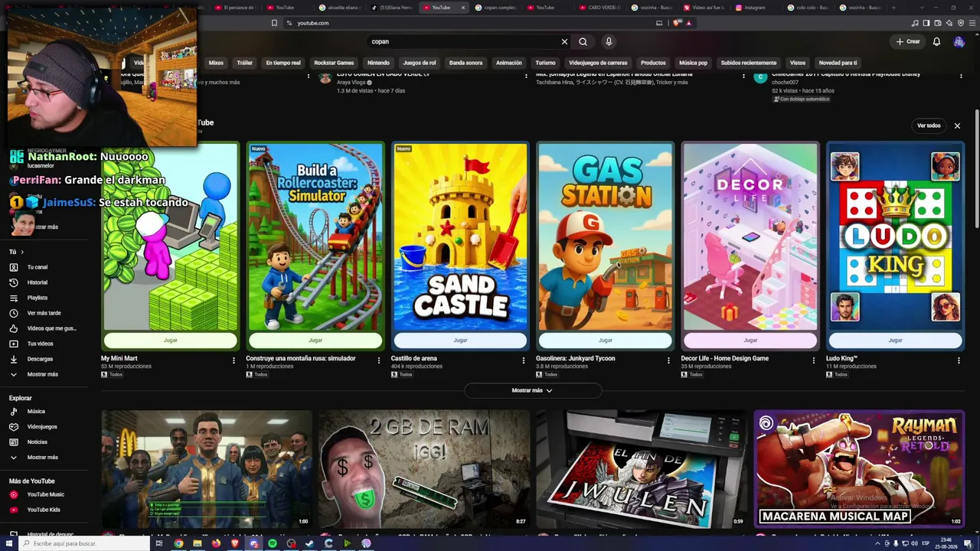Open liked videos in the sidebar

click(43, 328)
